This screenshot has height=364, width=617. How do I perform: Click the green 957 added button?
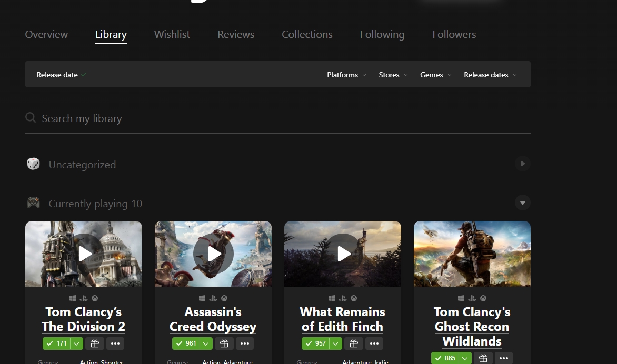pyautogui.click(x=315, y=343)
